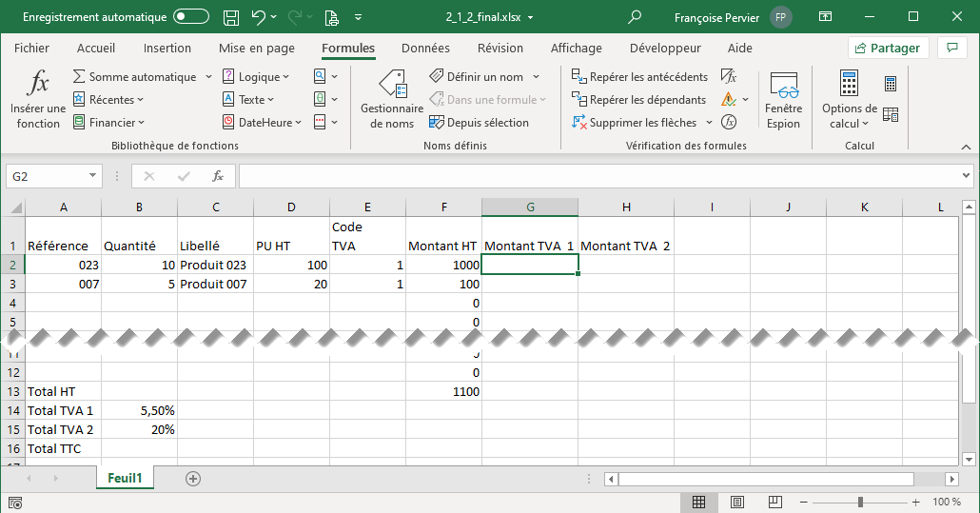Click Depuis sélection button
980x513 pixels.
479,123
